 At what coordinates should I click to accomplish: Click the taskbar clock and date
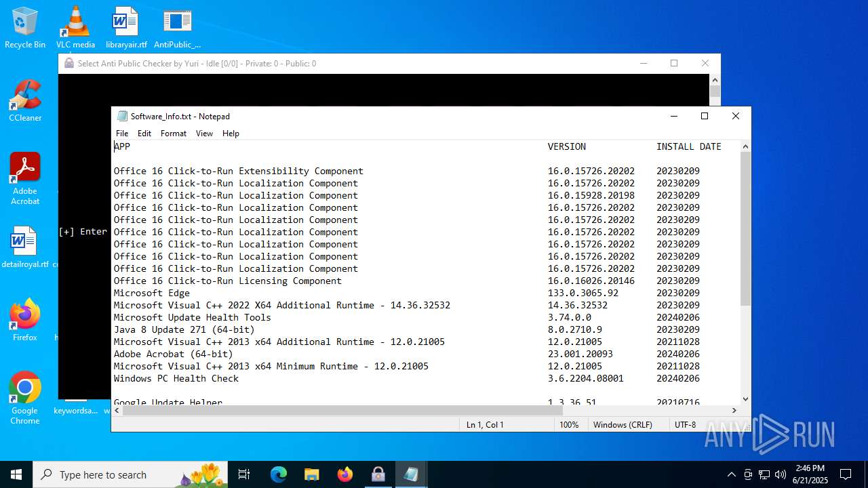pos(810,474)
